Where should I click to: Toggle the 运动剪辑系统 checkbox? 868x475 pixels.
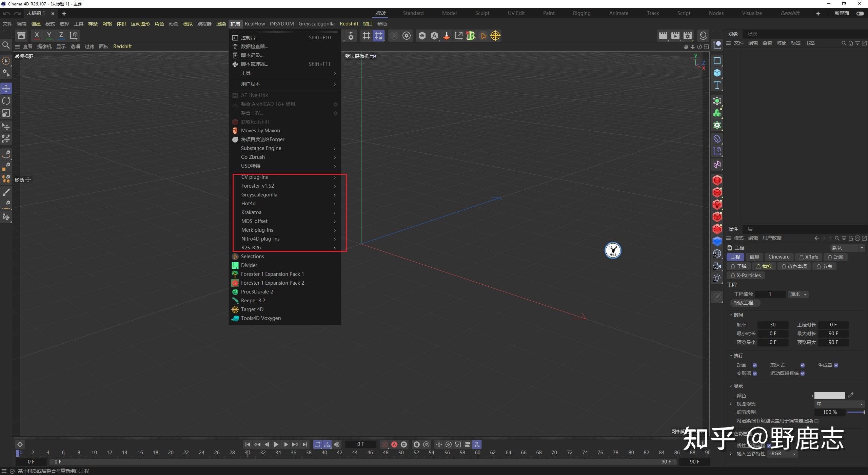click(803, 373)
